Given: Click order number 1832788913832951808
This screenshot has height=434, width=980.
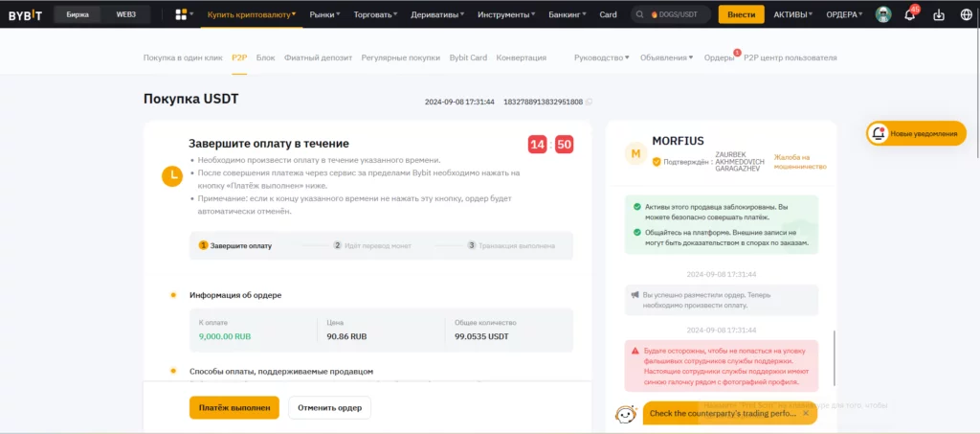Looking at the screenshot, I should tap(544, 102).
